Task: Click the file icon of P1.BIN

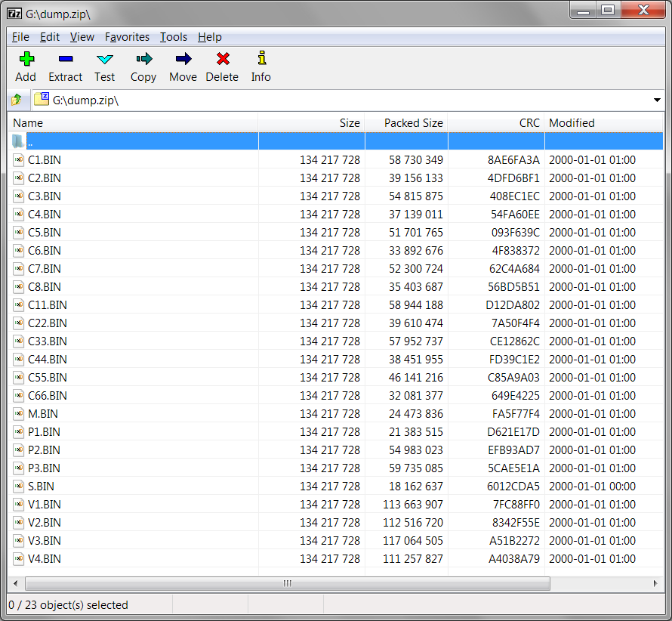Action: (18, 432)
